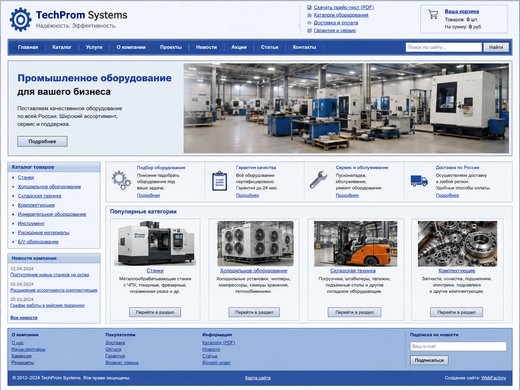The image size is (520, 390).
Task: Click the gears icon for Подбор оборудования
Action: (121, 180)
